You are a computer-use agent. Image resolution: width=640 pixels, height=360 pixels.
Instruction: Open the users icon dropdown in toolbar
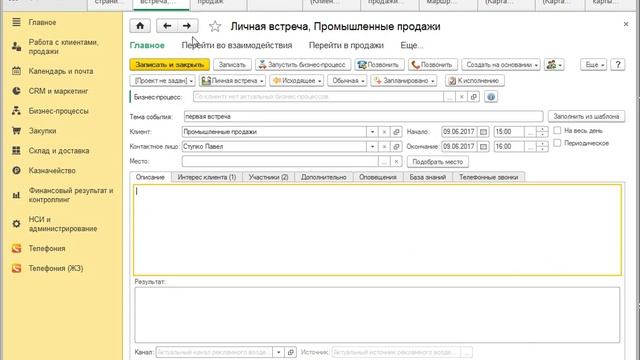point(554,65)
